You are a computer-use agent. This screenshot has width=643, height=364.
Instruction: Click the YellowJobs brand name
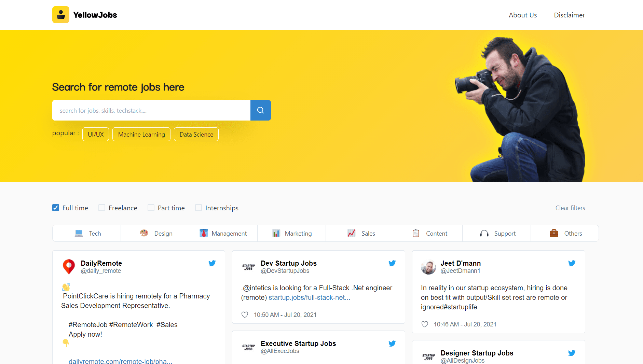(95, 15)
